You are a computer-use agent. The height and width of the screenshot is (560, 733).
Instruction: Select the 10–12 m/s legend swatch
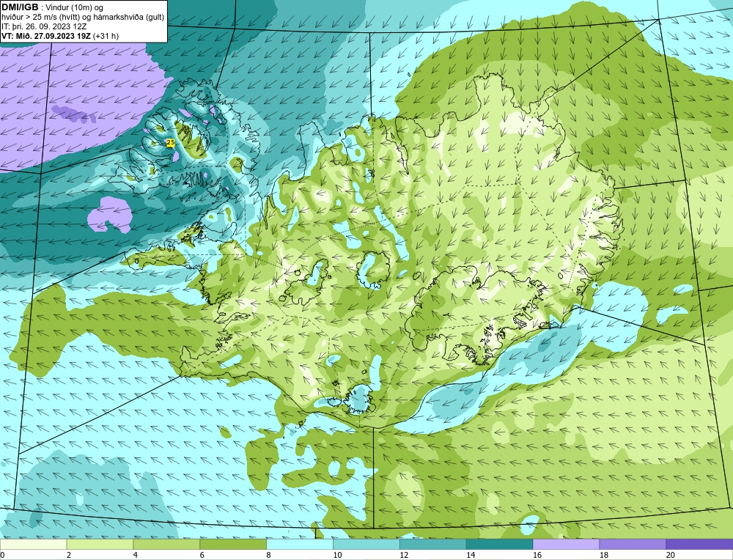(366, 544)
